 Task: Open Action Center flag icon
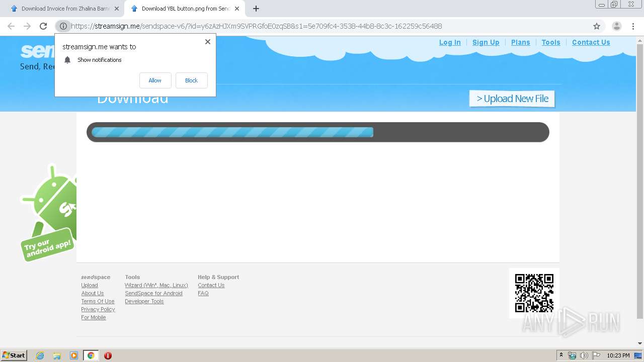[596, 355]
